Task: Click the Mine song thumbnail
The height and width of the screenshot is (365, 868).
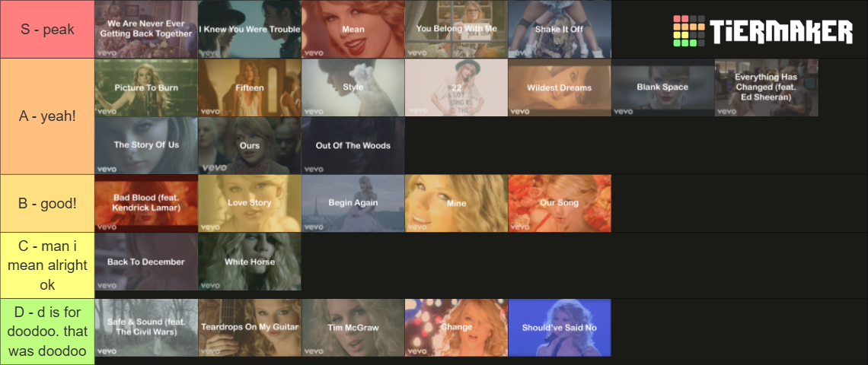Action: pos(456,204)
